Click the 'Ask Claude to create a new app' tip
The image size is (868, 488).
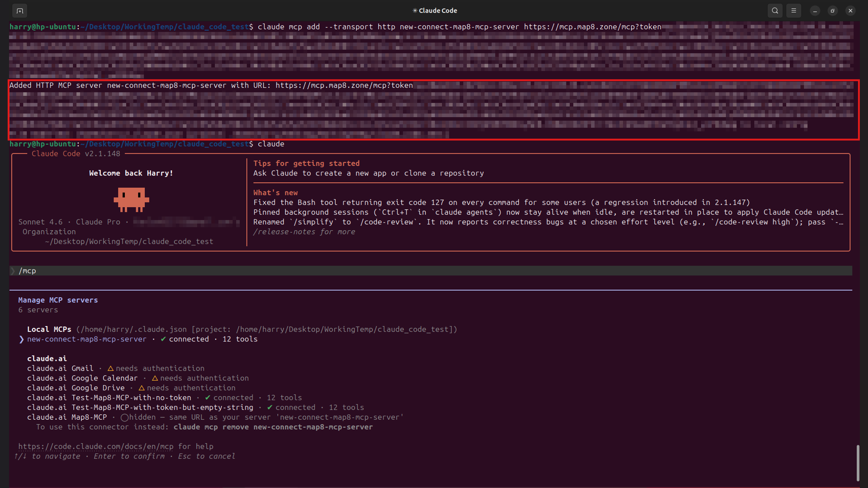tap(369, 173)
